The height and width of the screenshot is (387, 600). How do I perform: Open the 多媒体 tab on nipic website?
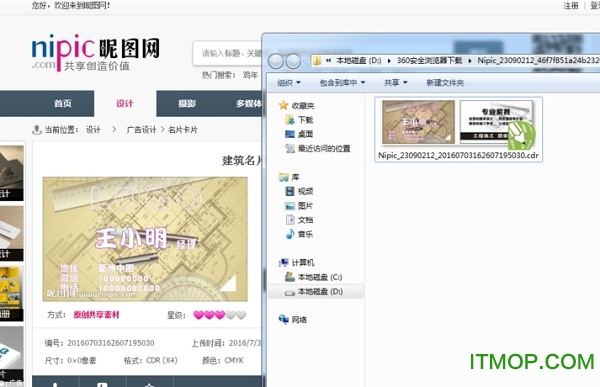(249, 103)
